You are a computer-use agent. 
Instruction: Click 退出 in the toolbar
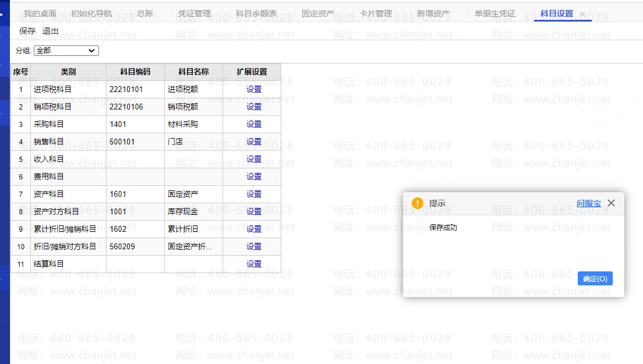coord(51,31)
